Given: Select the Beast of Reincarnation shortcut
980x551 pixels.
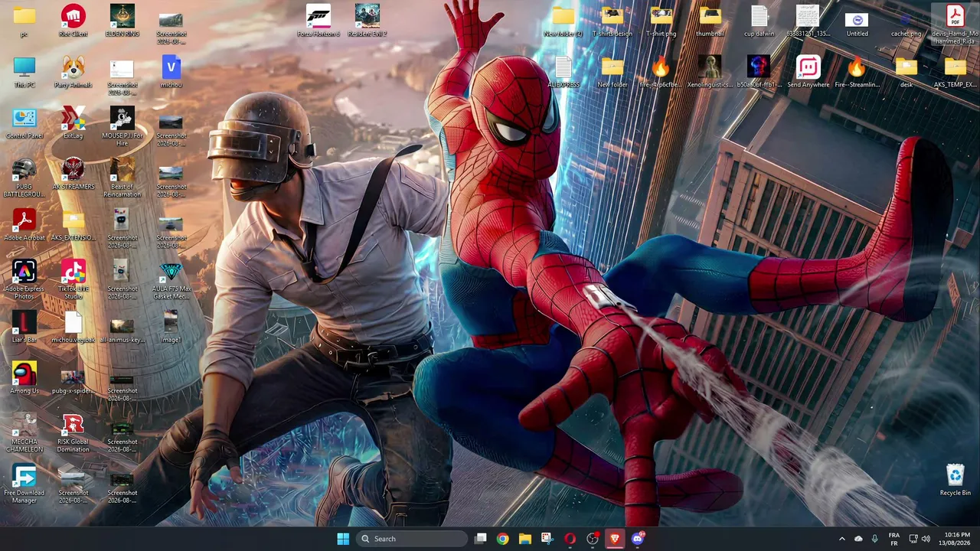Looking at the screenshot, I should coord(122,178).
